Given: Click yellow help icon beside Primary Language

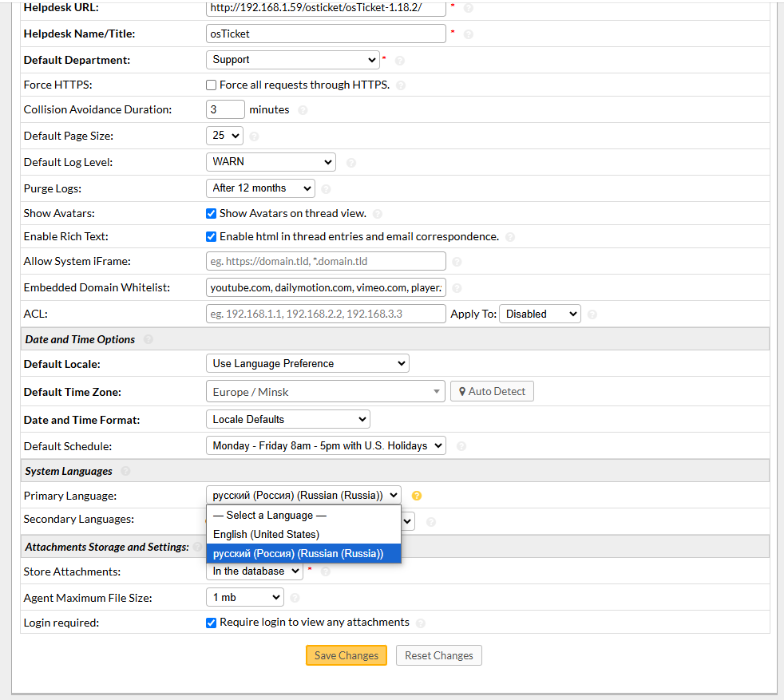Looking at the screenshot, I should click(417, 496).
